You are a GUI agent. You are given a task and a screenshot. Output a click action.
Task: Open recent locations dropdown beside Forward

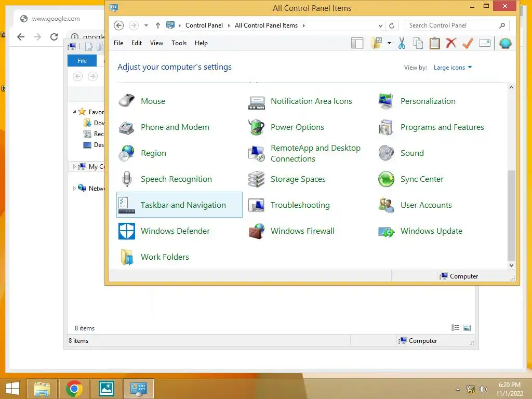(146, 25)
